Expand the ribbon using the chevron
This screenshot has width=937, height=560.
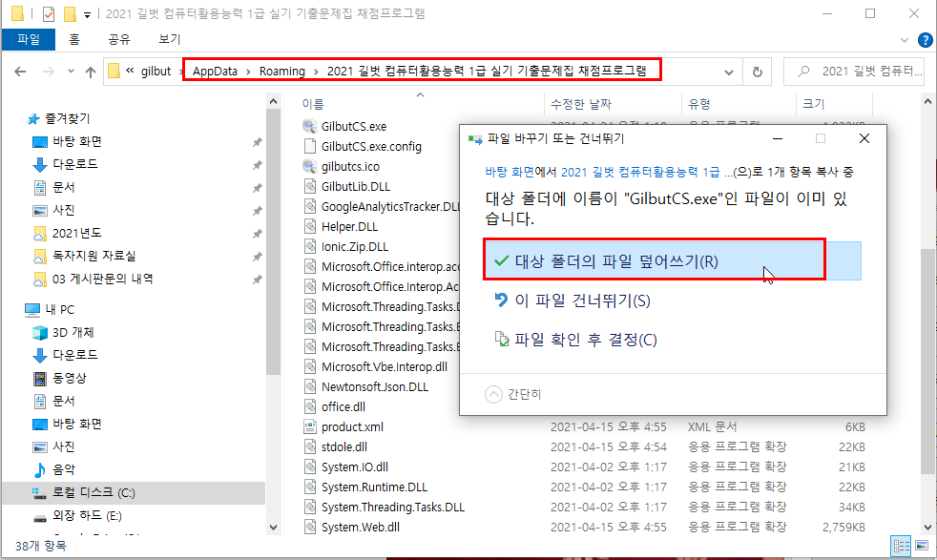point(905,39)
